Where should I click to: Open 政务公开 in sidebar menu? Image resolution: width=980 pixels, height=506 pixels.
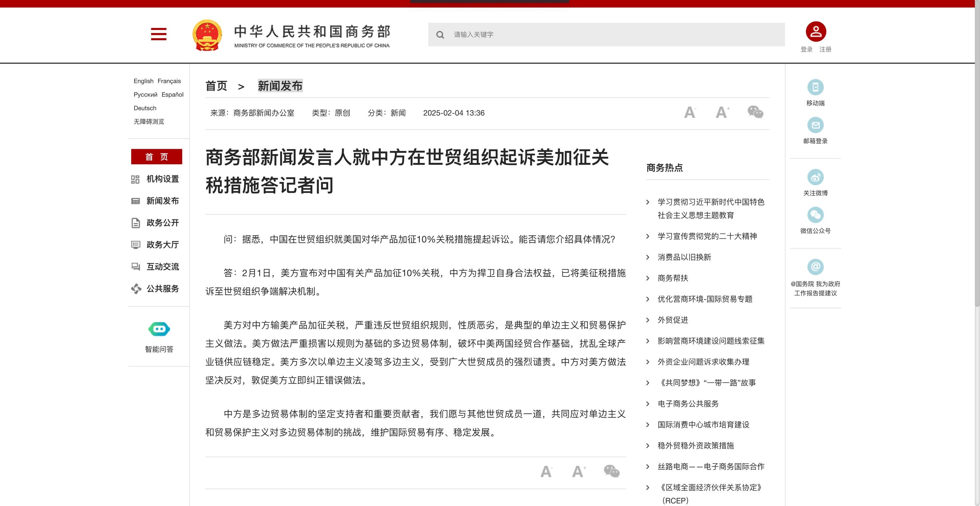[163, 223]
